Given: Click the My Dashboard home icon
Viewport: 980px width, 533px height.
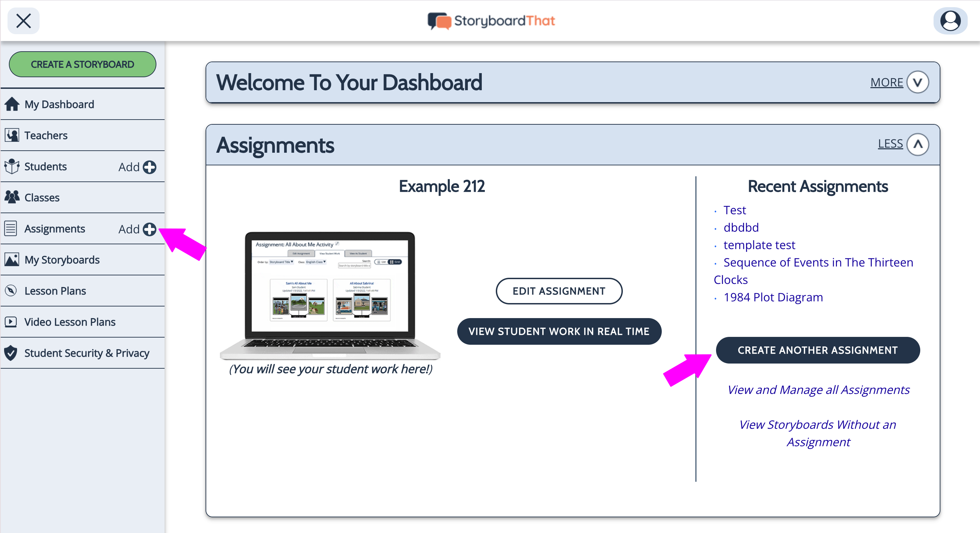Looking at the screenshot, I should [x=12, y=104].
